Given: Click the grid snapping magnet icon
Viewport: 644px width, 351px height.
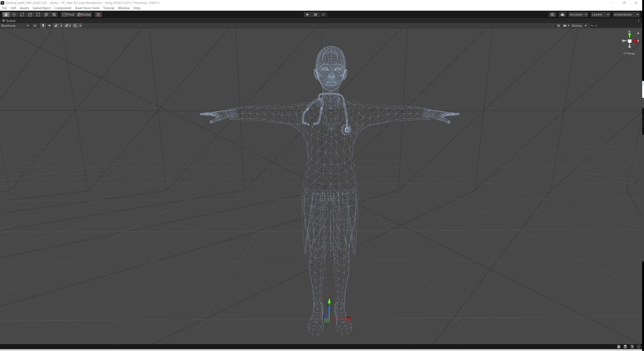Looking at the screenshot, I should [x=98, y=15].
